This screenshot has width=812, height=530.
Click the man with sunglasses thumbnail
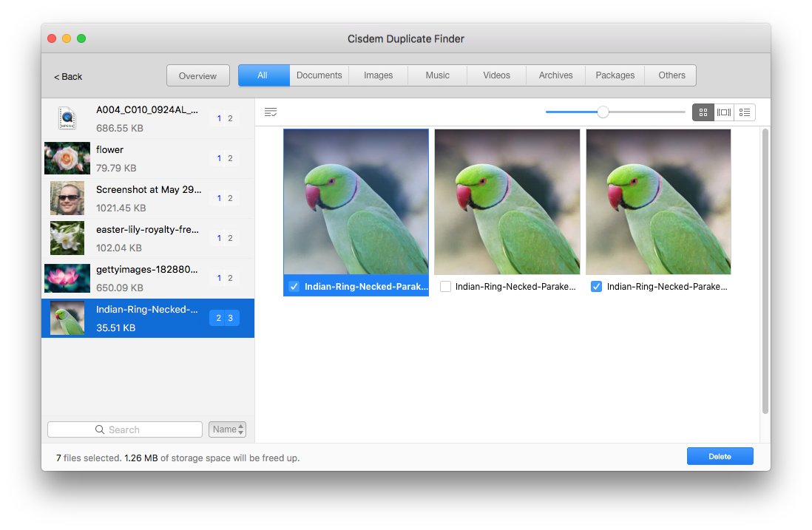click(x=67, y=198)
